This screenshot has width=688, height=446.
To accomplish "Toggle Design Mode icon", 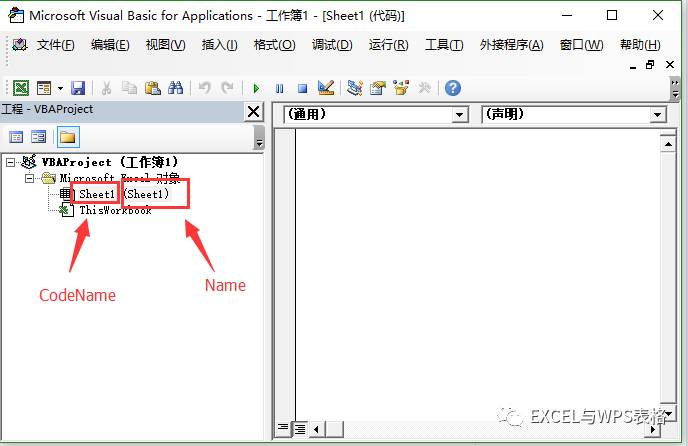I will [326, 88].
